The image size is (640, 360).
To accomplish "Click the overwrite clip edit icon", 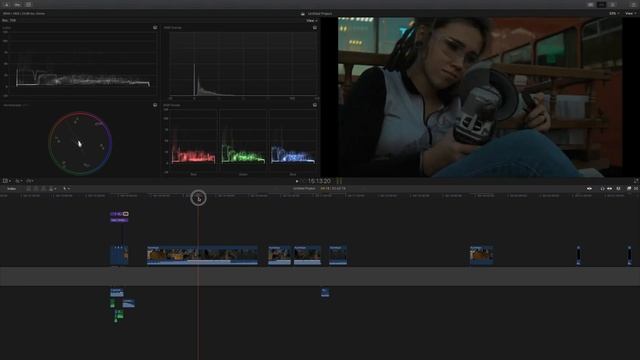I will pyautogui.click(x=52, y=189).
